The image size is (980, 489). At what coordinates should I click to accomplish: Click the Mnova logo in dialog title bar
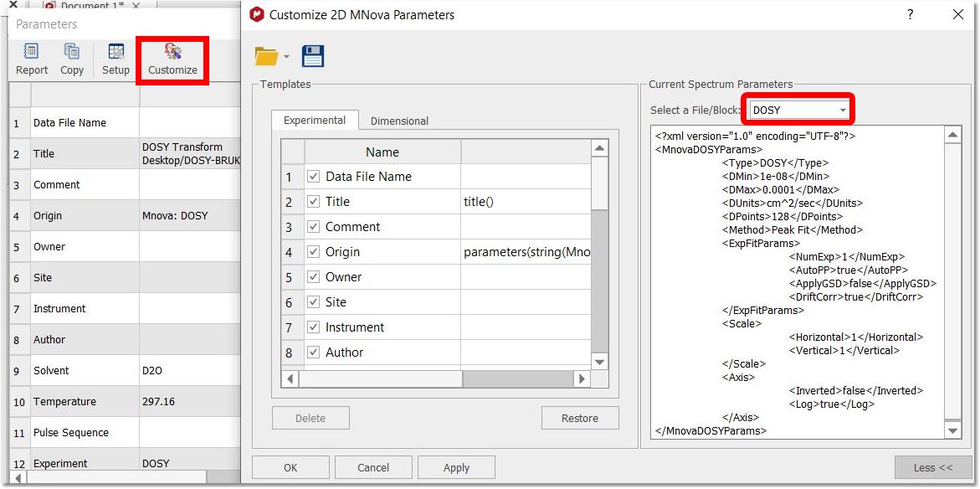[256, 14]
